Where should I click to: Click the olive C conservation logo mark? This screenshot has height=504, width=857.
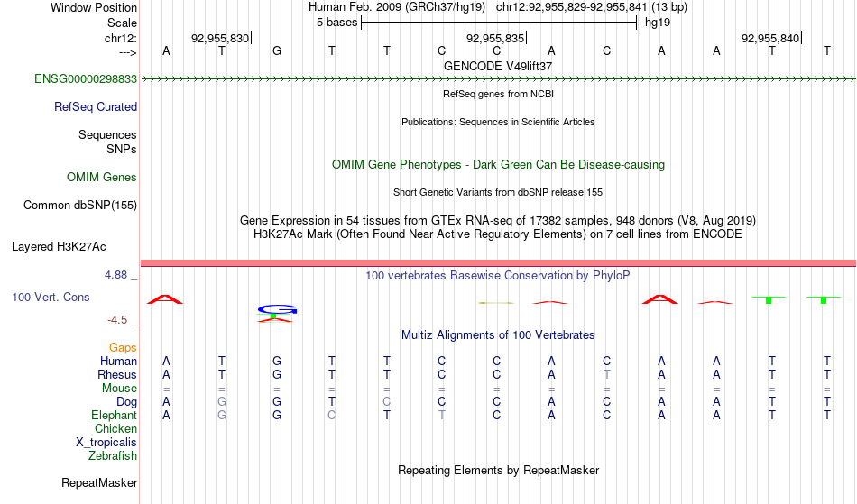coord(496,303)
